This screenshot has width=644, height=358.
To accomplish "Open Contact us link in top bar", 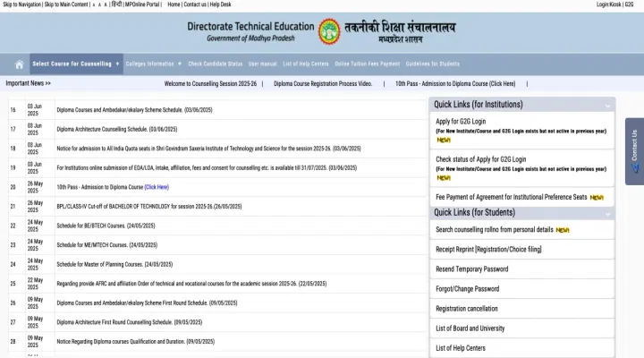I will click(195, 4).
